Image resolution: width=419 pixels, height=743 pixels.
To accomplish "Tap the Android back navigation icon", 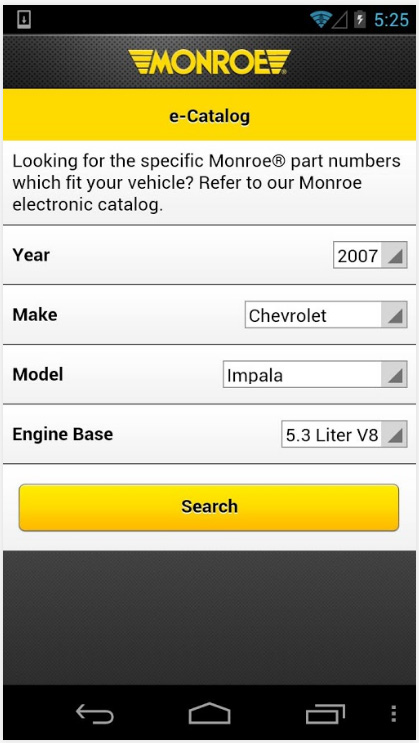I will [95, 714].
